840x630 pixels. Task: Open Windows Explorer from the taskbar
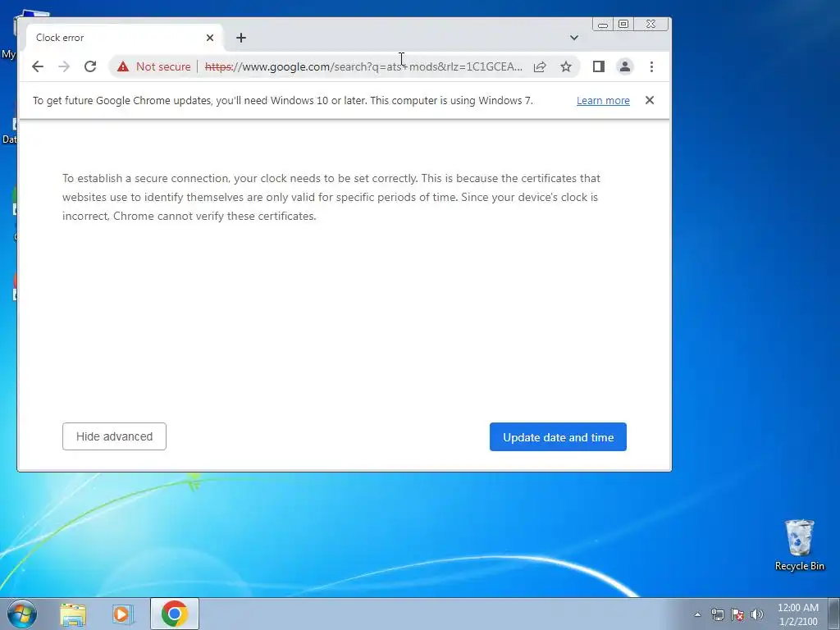coord(73,614)
